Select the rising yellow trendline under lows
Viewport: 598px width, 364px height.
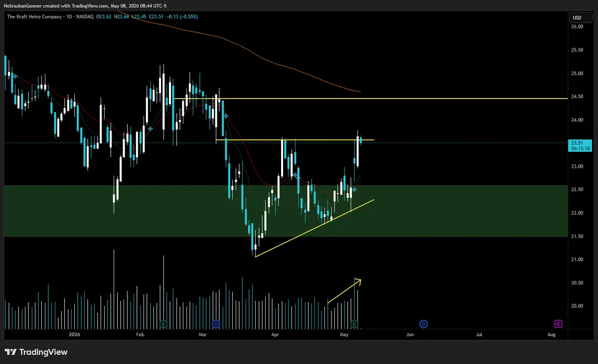pyautogui.click(x=314, y=228)
